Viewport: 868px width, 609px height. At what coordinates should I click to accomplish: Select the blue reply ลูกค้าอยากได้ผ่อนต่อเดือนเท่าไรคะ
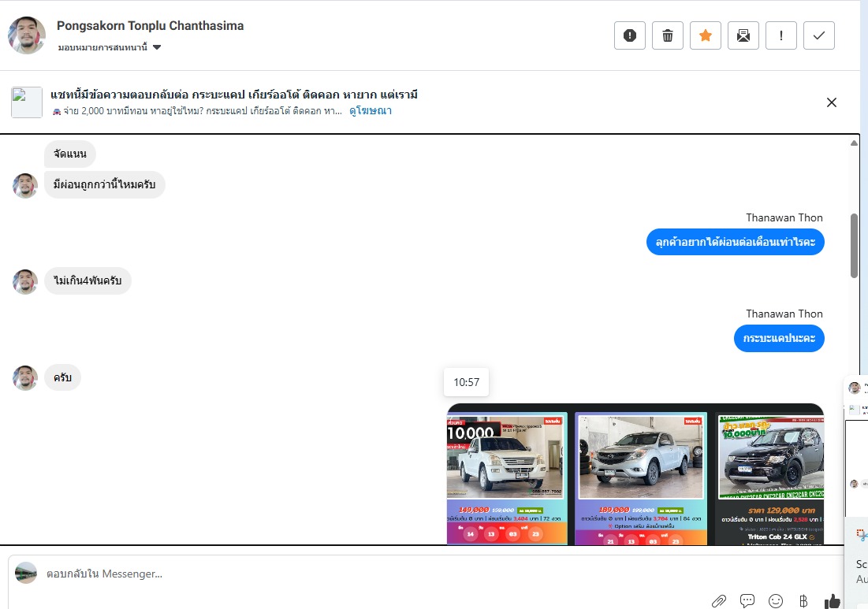point(735,242)
